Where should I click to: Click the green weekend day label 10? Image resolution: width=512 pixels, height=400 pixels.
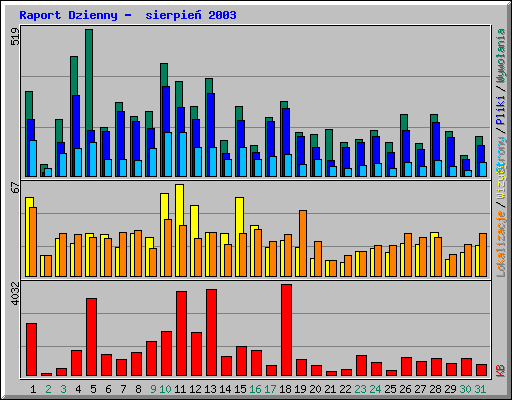[165, 389]
